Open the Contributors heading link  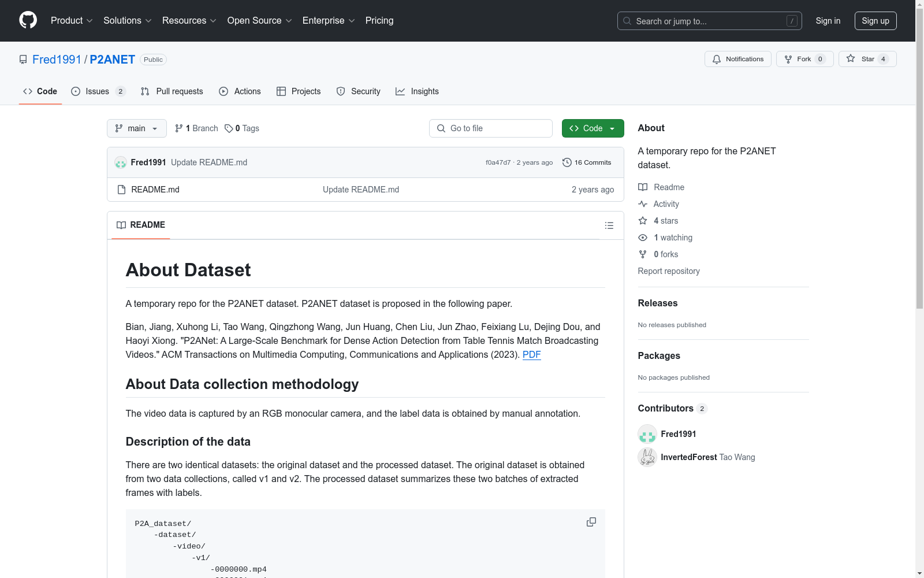pos(673,408)
